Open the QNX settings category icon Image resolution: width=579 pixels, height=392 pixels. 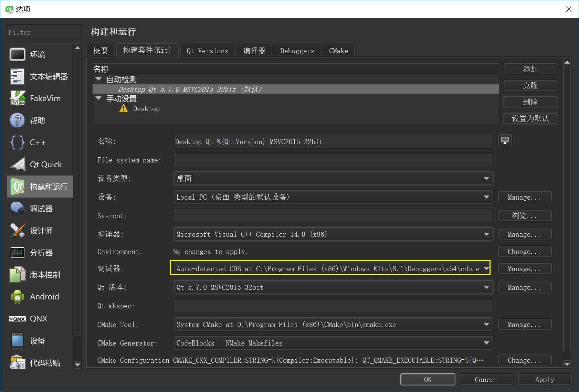[x=17, y=319]
